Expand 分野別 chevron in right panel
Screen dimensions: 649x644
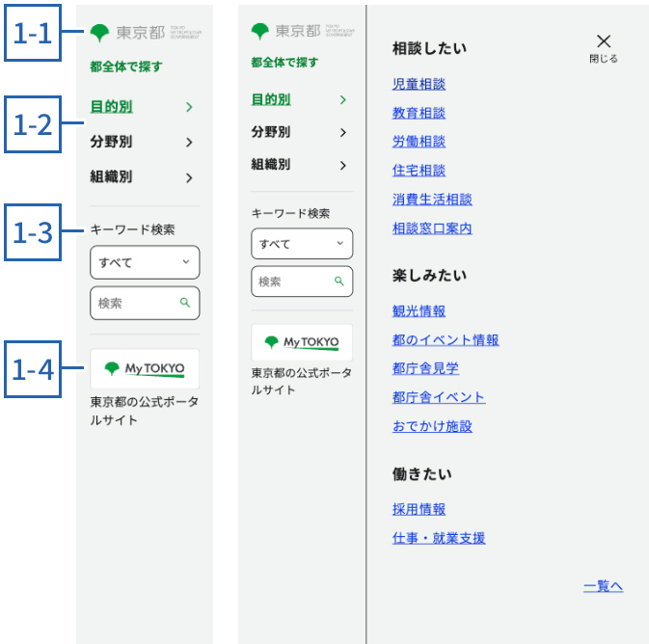tap(342, 132)
